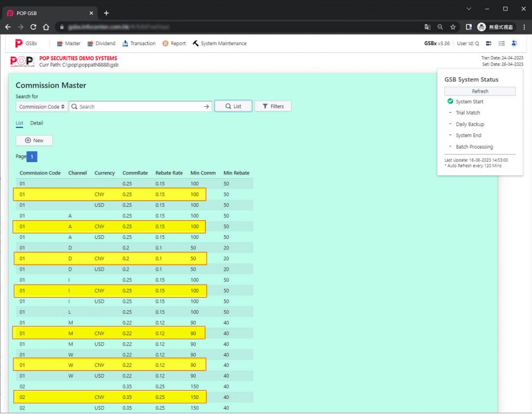Click the Batch Processing status item
This screenshot has height=414, width=532.
[x=474, y=147]
